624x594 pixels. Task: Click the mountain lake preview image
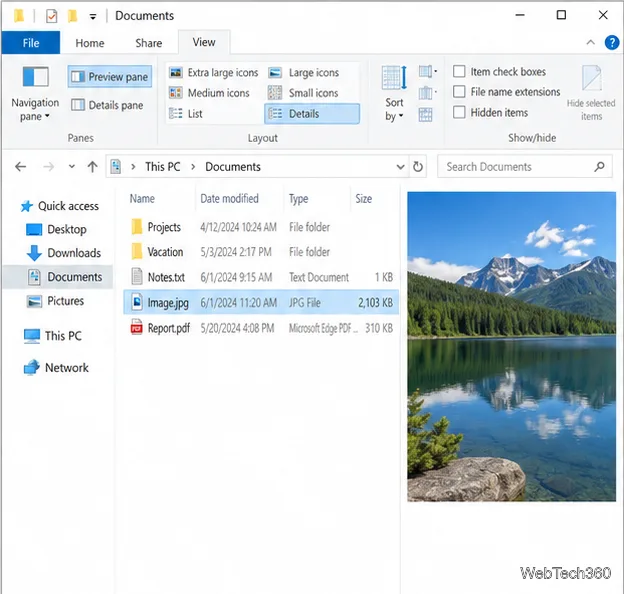[x=511, y=347]
